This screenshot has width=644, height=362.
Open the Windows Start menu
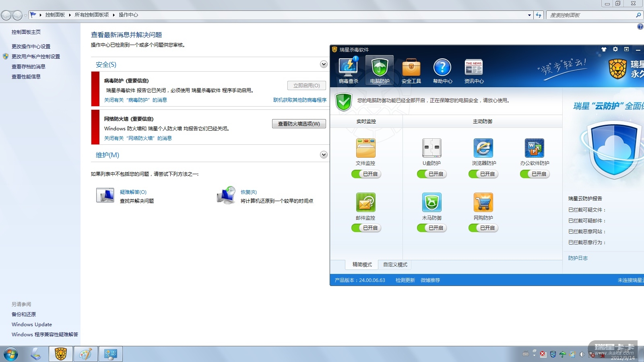click(11, 354)
